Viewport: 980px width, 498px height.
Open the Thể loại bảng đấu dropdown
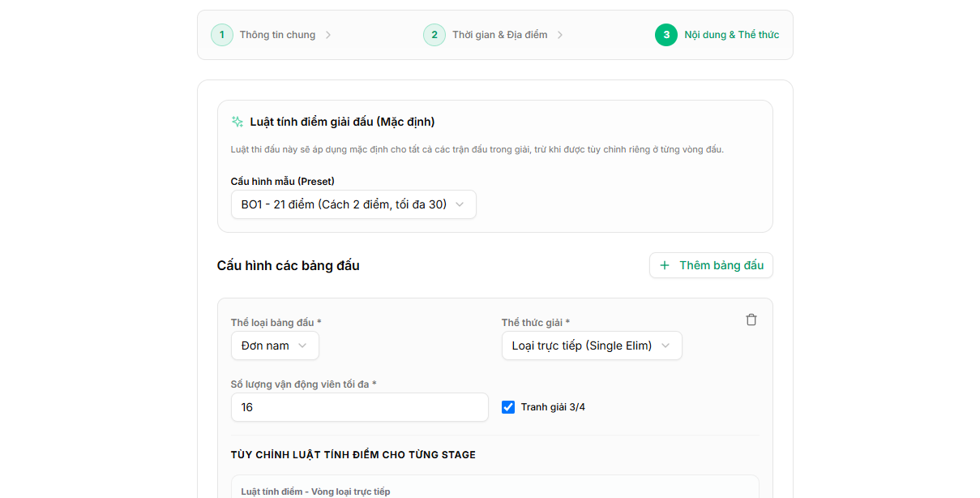pos(275,346)
